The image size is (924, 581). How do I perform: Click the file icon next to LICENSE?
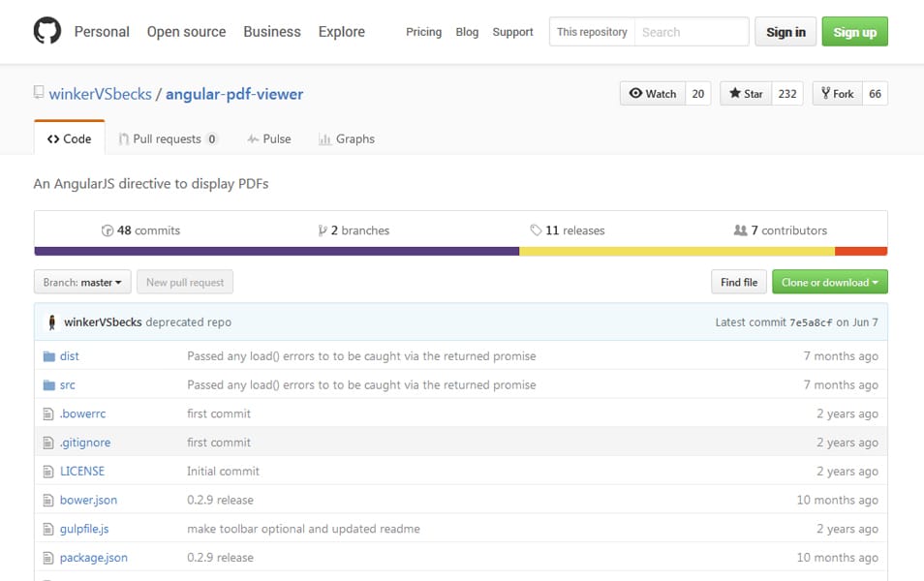coord(48,472)
